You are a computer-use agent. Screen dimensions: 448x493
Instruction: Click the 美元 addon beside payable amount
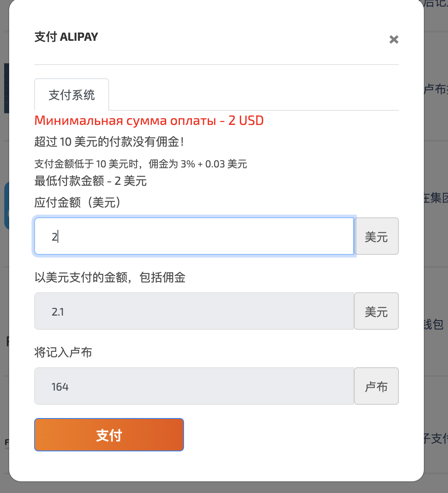click(376, 236)
